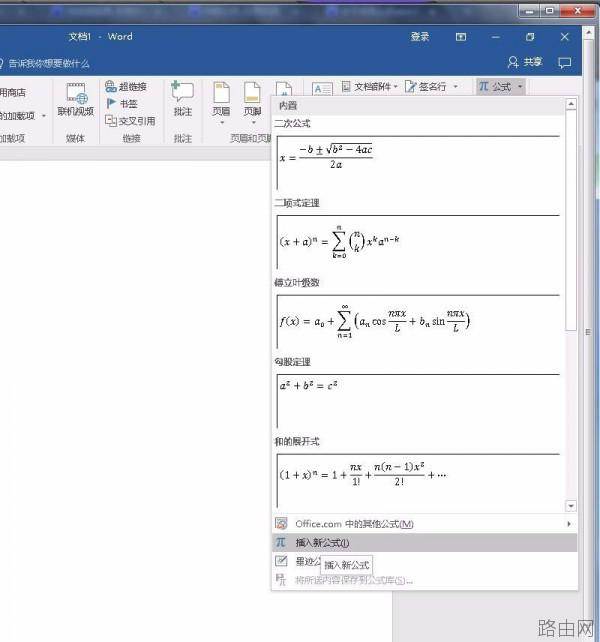This screenshot has width=600, height=642.
Task: Add a bookmark with 书签
Action: coord(122,104)
